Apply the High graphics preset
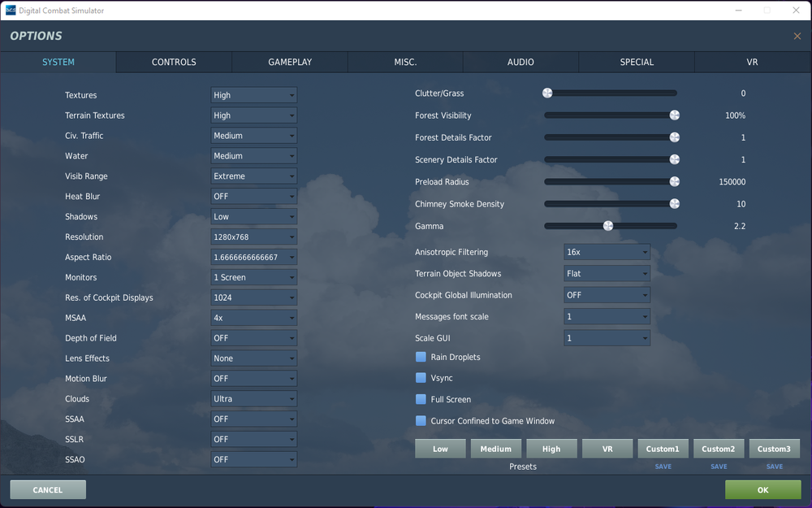The image size is (812, 508). coord(551,448)
